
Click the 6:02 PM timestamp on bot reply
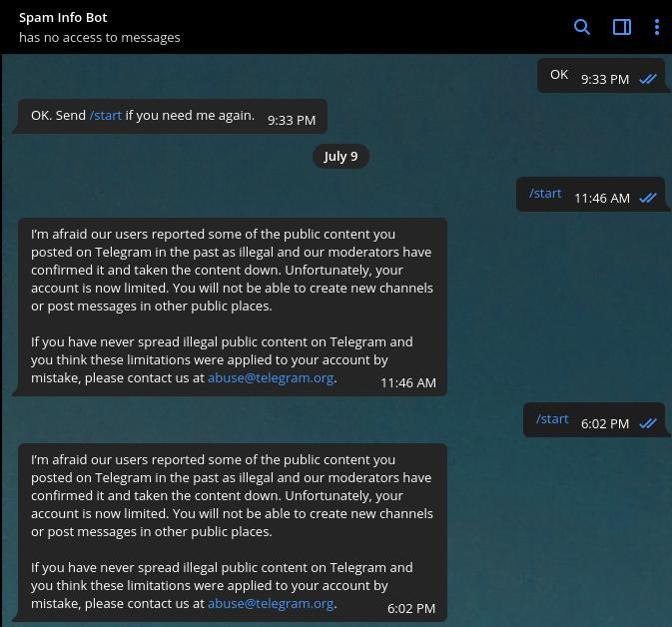coord(411,609)
